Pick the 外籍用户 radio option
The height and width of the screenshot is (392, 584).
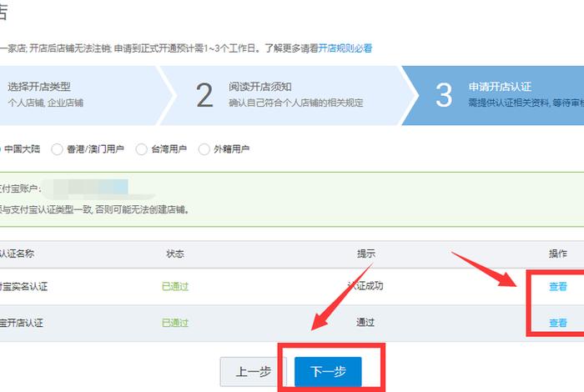click(204, 149)
